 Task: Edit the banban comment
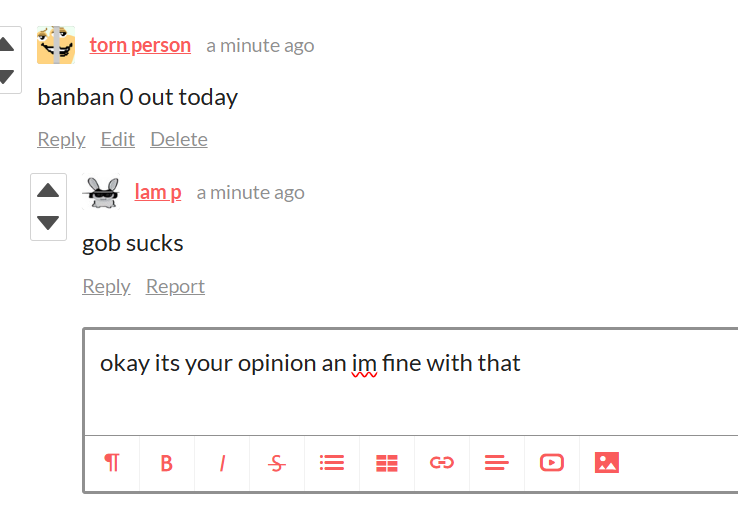point(118,139)
